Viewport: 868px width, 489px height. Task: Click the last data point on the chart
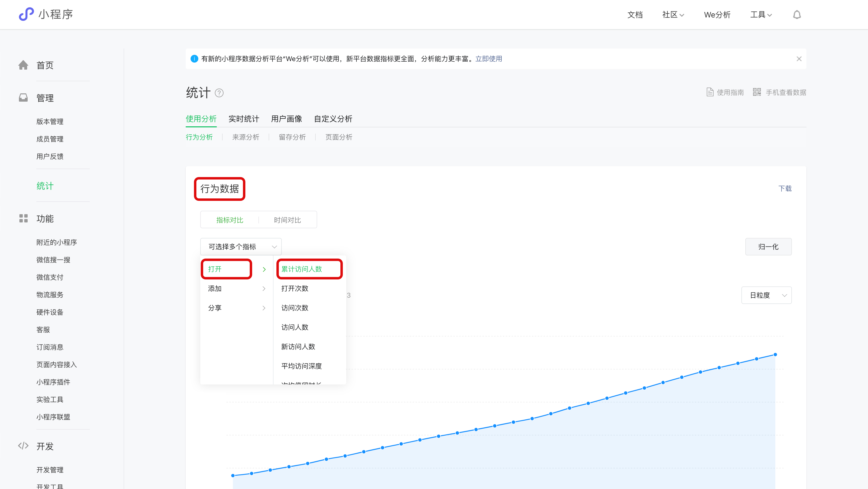point(775,355)
